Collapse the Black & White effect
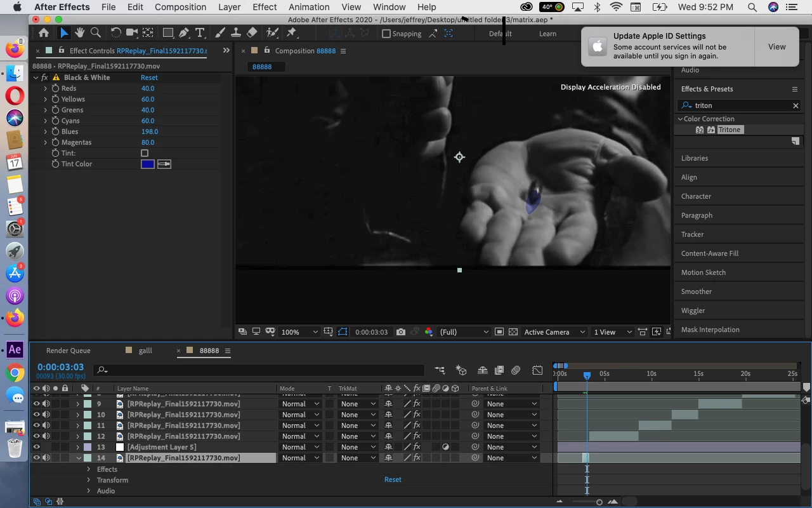 pos(36,77)
